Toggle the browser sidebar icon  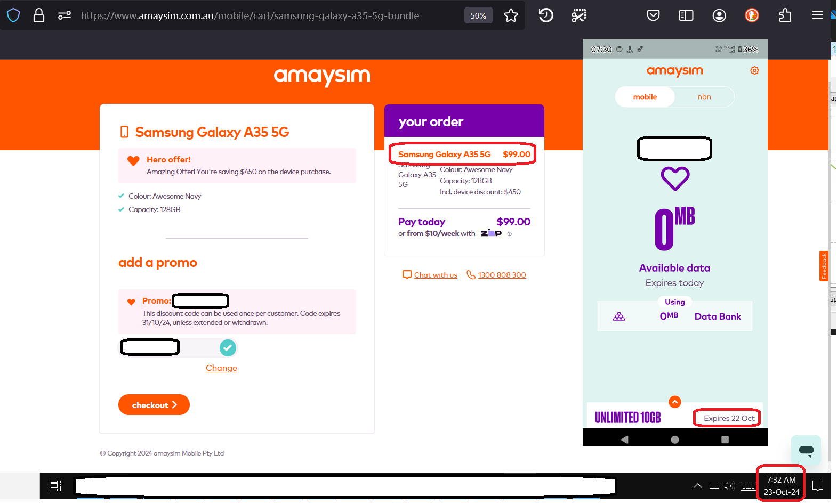pos(686,15)
